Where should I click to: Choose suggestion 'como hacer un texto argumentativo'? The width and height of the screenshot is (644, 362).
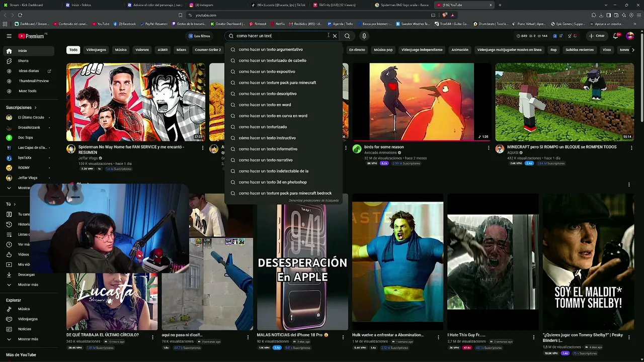point(284,49)
